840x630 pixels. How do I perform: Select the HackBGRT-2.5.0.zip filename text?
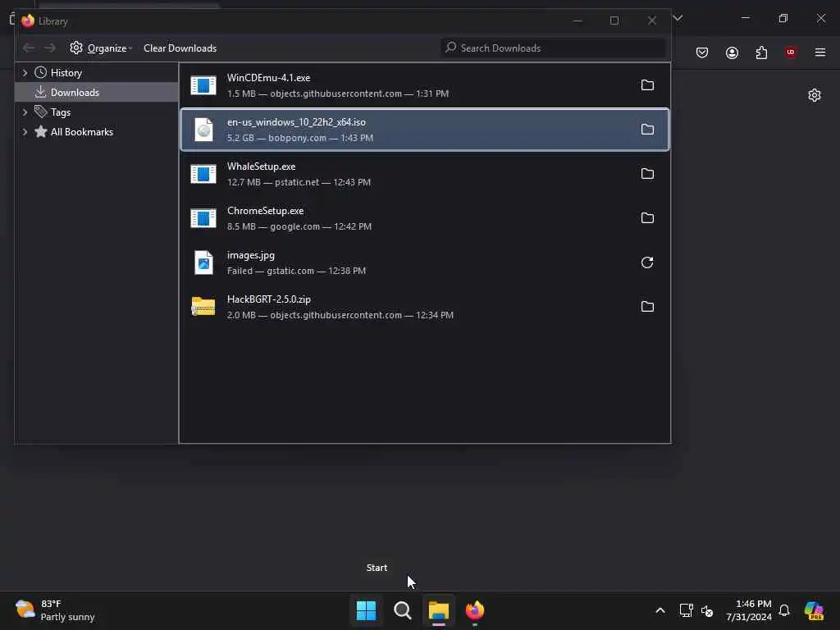(x=268, y=299)
